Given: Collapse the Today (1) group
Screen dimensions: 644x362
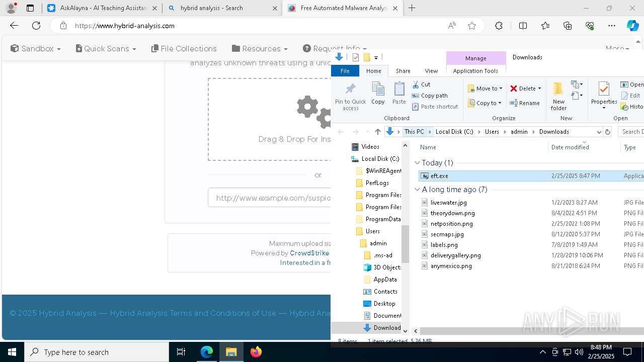Looking at the screenshot, I should point(417,163).
